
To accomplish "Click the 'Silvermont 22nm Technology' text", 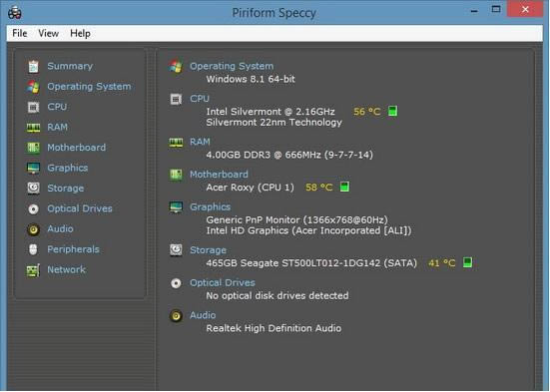I will click(x=274, y=123).
